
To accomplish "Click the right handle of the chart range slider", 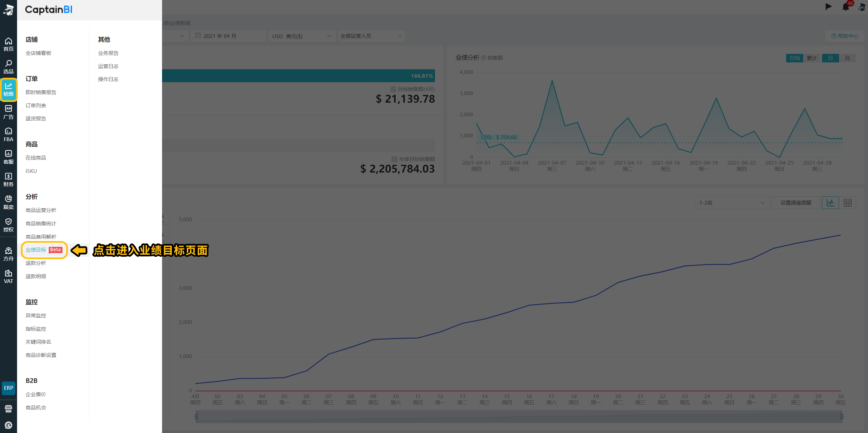I will [842, 417].
